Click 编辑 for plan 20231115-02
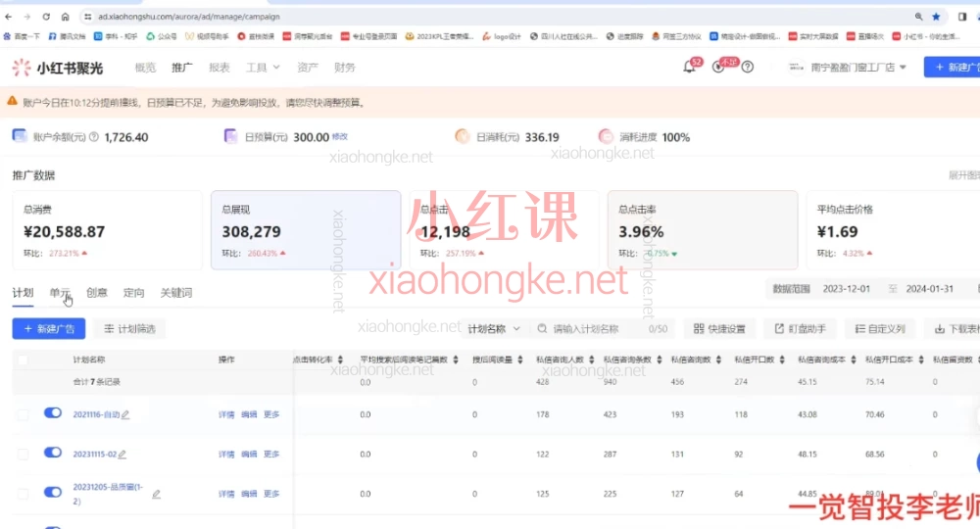This screenshot has width=980, height=529. [x=249, y=454]
